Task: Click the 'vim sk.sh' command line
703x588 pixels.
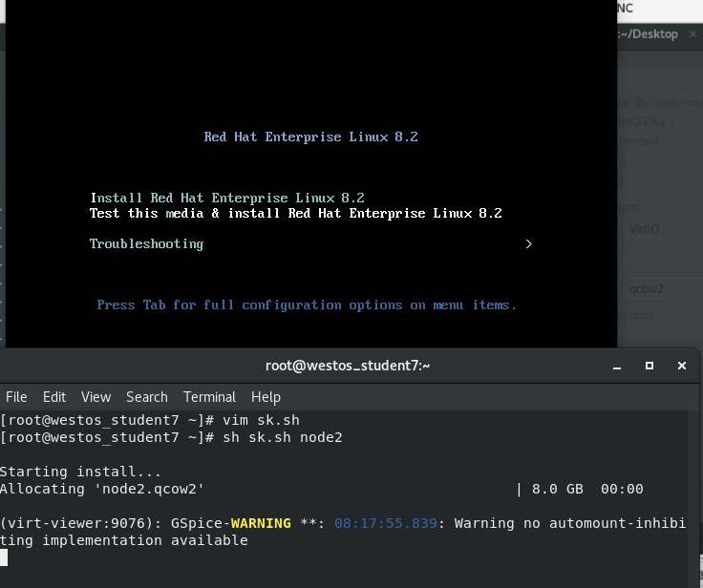Action: [261, 420]
